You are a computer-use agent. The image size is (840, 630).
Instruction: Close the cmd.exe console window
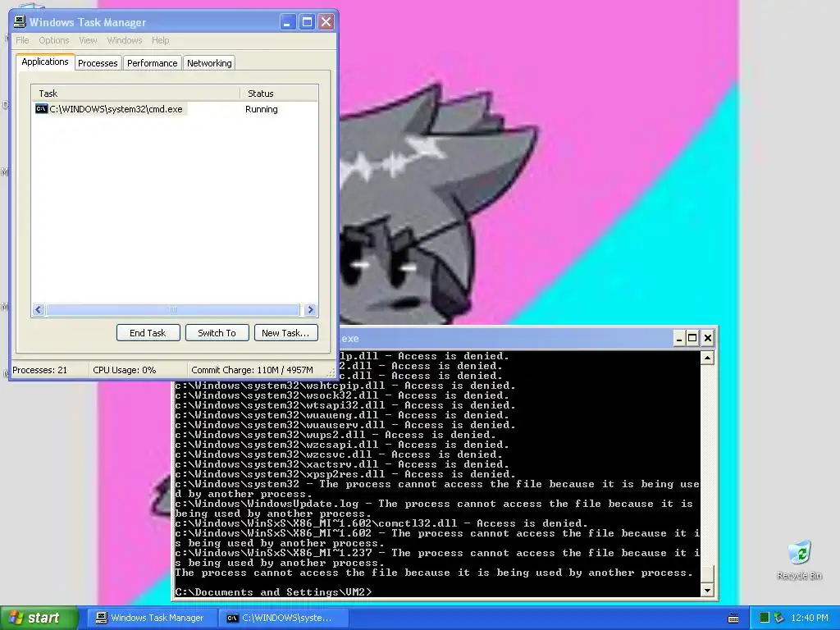pyautogui.click(x=708, y=338)
